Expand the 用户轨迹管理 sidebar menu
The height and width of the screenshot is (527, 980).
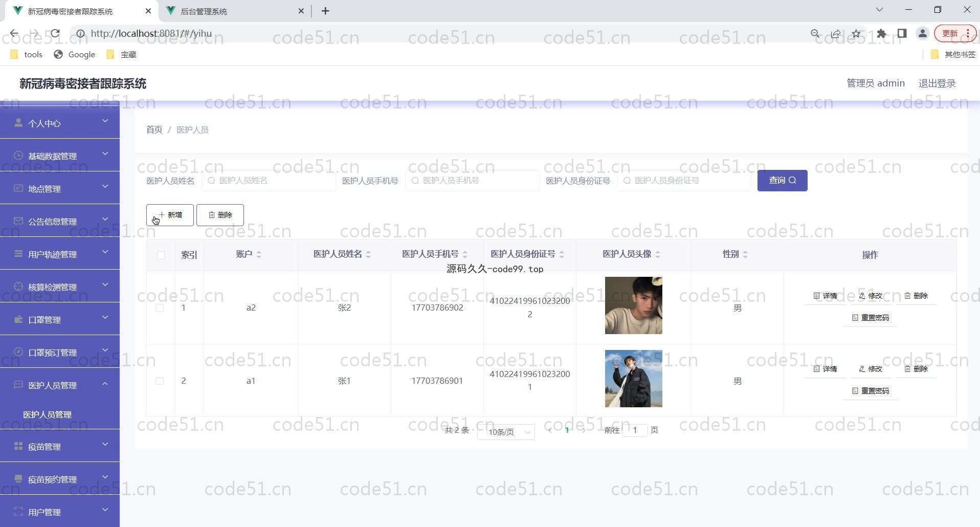pyautogui.click(x=60, y=254)
